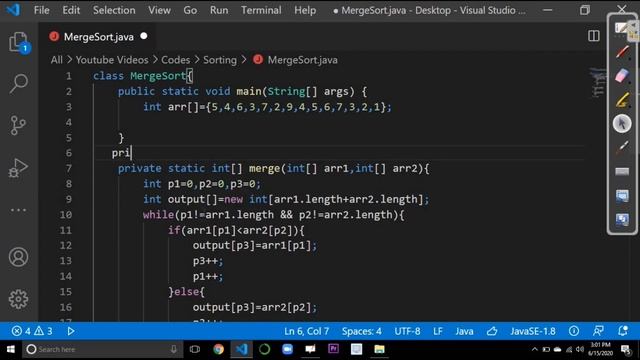Image resolution: width=640 pixels, height=360 pixels.
Task: Select the pink eraser annotation tool
Action: pos(622,76)
